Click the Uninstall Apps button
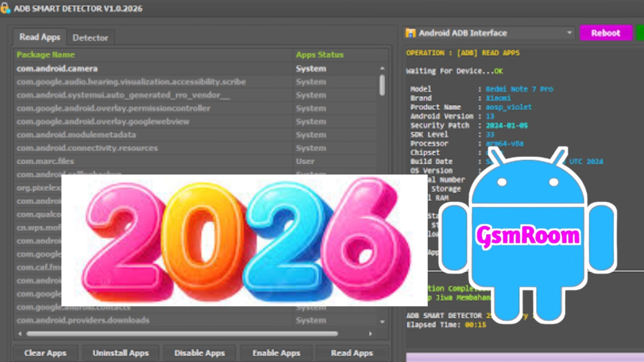Viewport: 644px width, 362px height. [120, 353]
